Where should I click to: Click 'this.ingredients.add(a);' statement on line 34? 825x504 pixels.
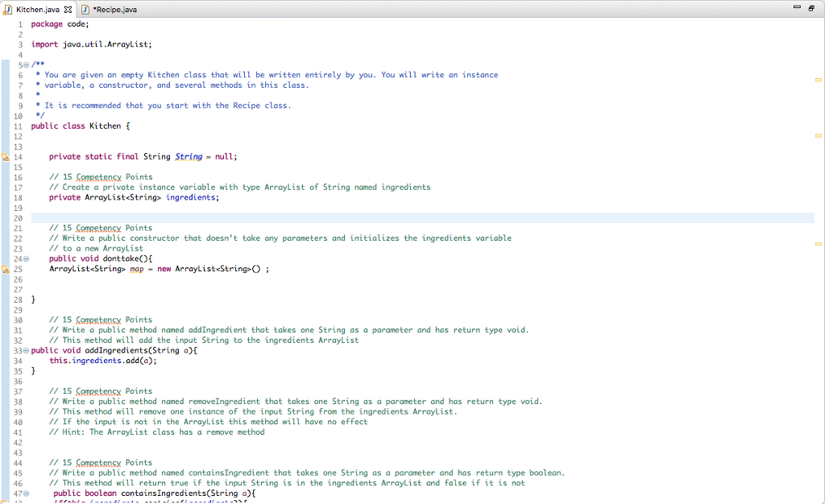(103, 361)
